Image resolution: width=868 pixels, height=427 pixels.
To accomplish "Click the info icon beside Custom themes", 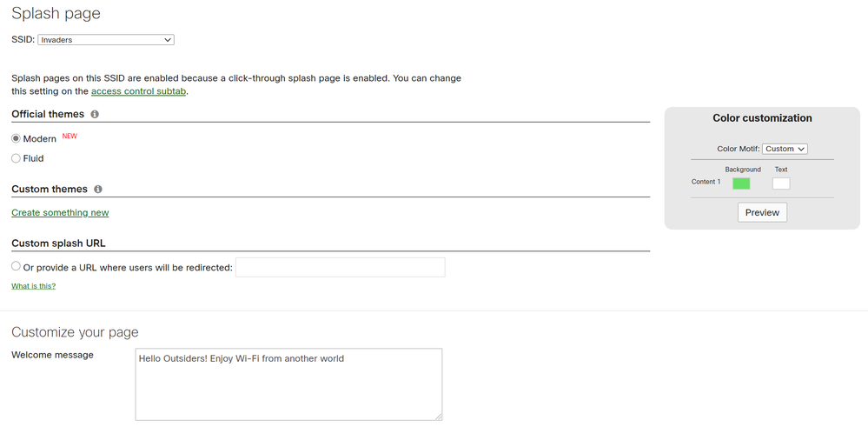I will [x=98, y=189].
